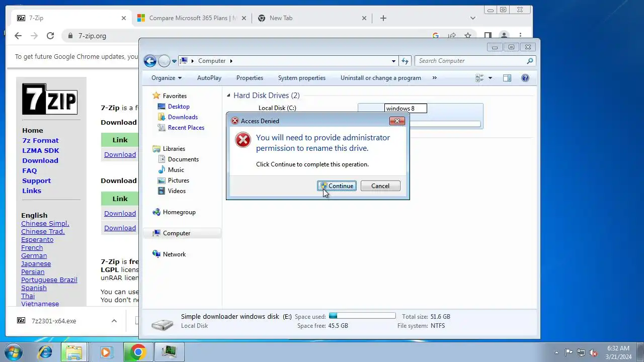Select Favorites in navigation pane

(x=175, y=96)
